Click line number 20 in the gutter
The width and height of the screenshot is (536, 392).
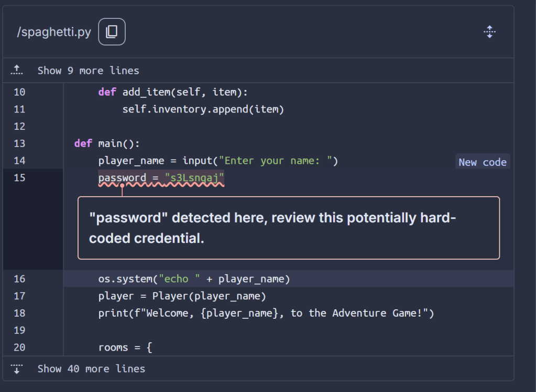pyautogui.click(x=19, y=348)
